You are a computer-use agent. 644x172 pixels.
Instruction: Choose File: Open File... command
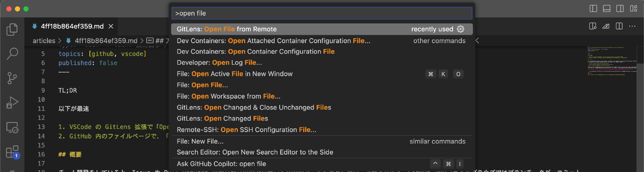click(322, 85)
